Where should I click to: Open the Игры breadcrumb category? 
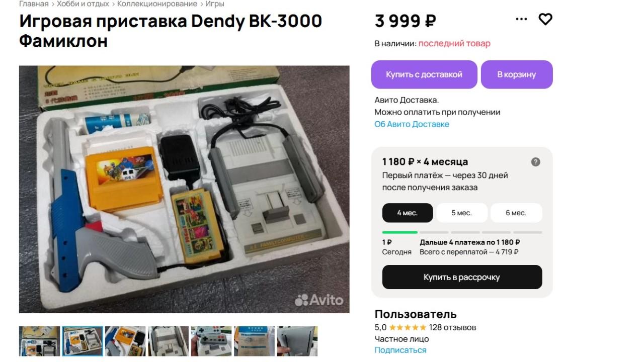215,4
